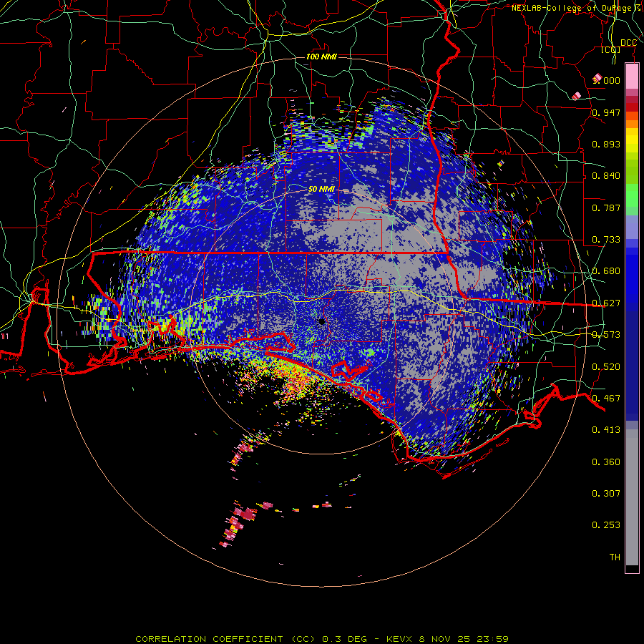The height and width of the screenshot is (644, 644).
Task: Pick the gray lower segment of color scale
Action: tap(632, 497)
